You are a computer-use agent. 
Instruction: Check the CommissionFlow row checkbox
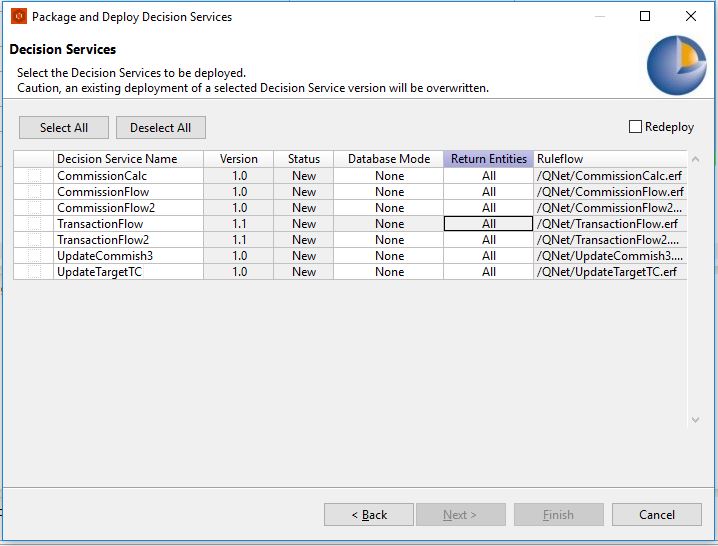(x=34, y=192)
